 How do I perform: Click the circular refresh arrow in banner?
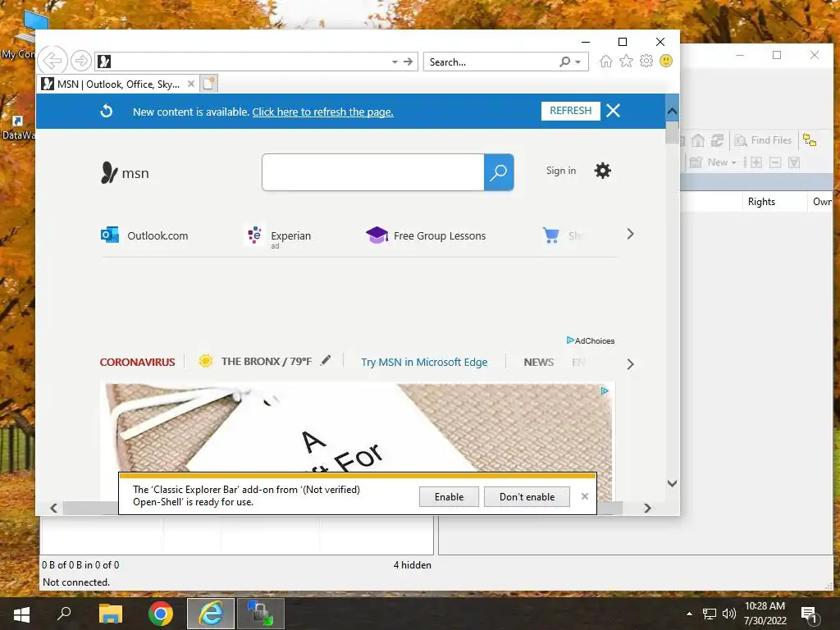[107, 112]
